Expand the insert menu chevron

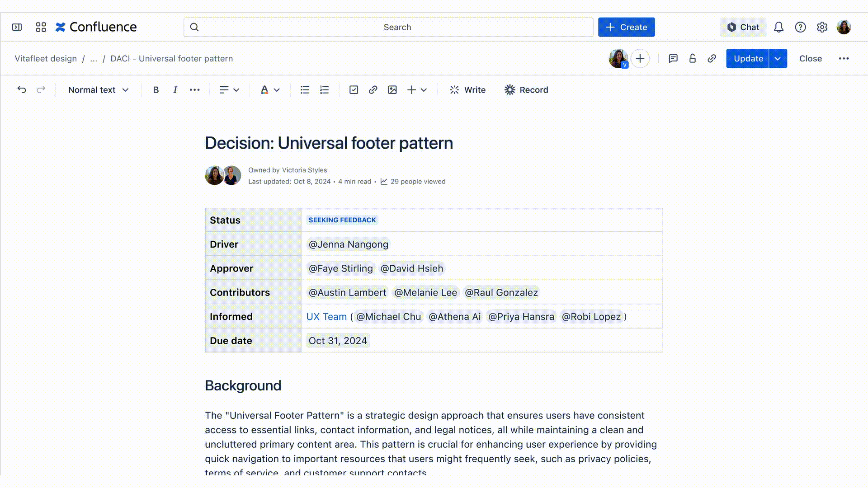424,89
